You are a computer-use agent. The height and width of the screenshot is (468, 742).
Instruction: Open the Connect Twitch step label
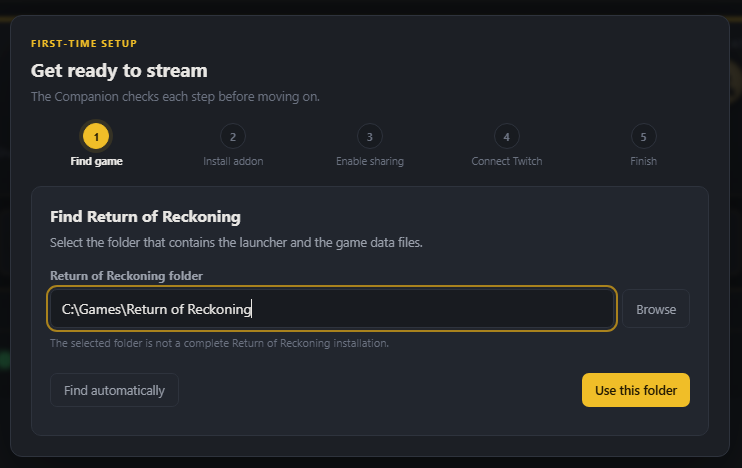coord(506,161)
